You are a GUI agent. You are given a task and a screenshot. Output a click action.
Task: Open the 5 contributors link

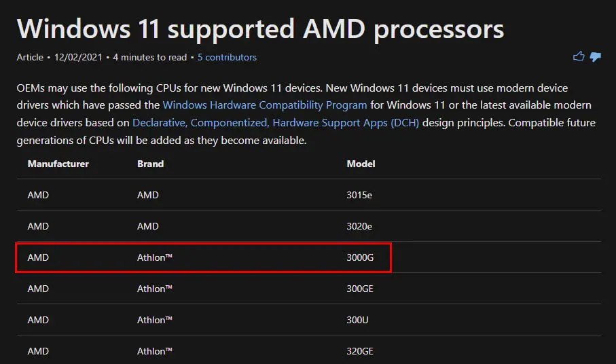click(x=227, y=57)
